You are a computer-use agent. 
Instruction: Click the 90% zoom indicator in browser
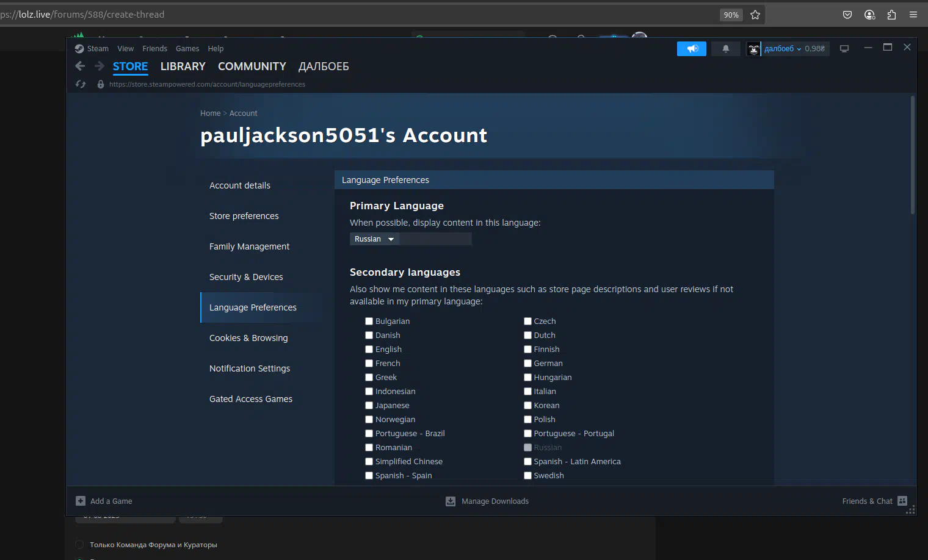tap(731, 15)
